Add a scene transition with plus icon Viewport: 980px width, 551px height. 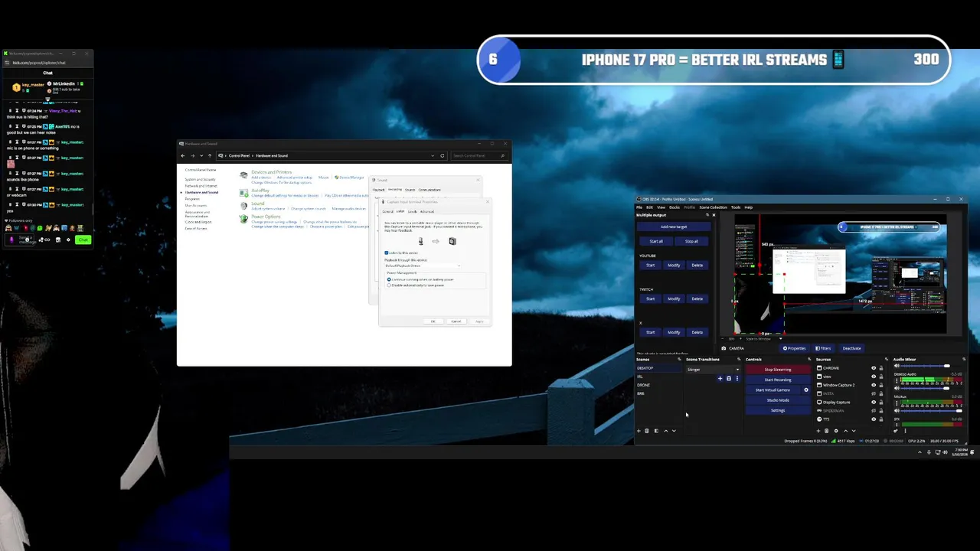(x=720, y=378)
